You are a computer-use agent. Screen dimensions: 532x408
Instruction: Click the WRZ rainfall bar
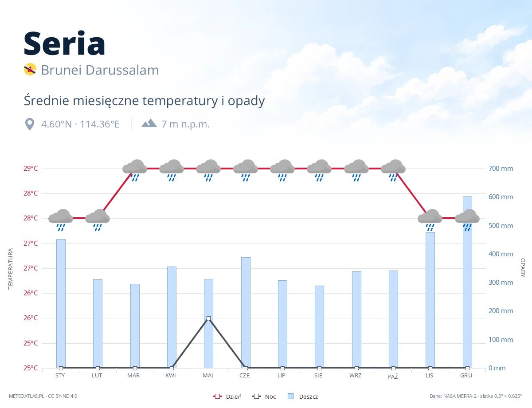(356, 320)
